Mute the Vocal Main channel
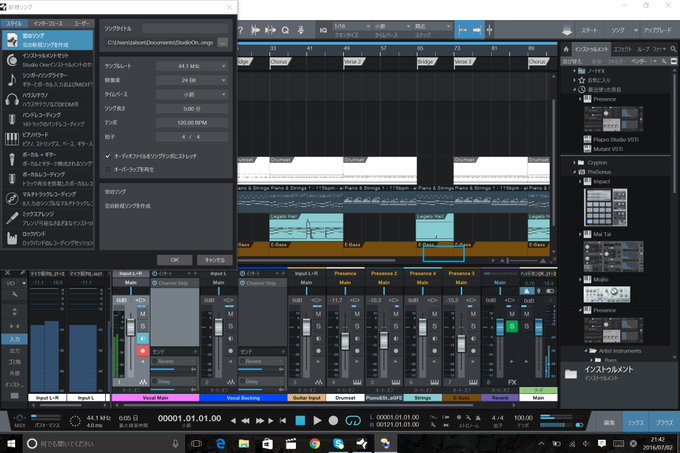The image size is (680, 453). [143, 314]
